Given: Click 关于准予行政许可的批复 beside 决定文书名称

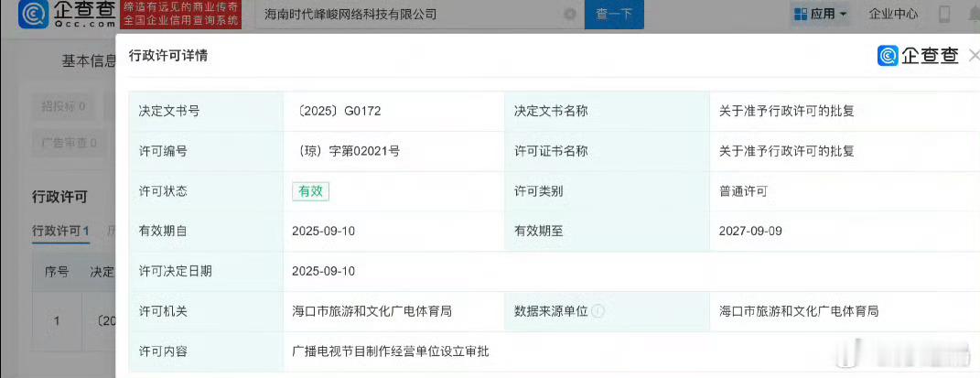Looking at the screenshot, I should tap(787, 112).
